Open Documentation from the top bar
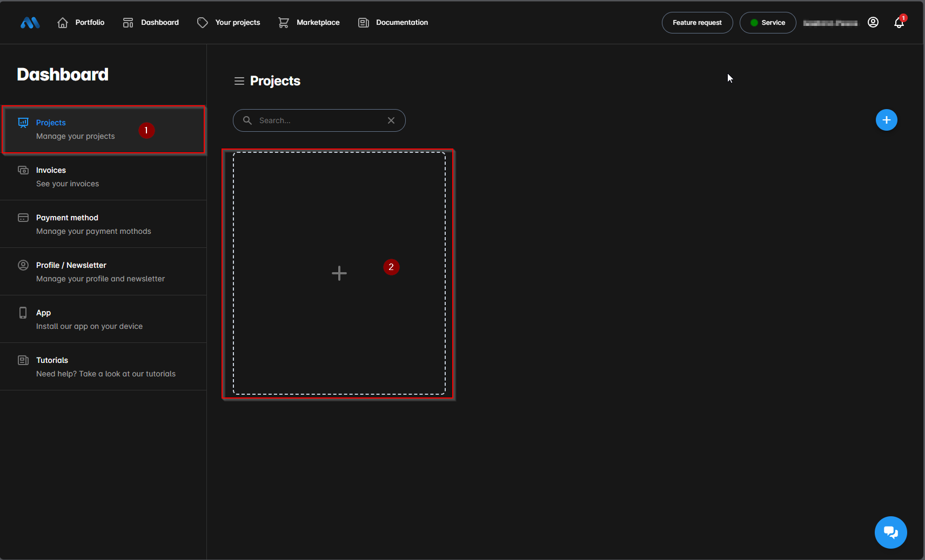The height and width of the screenshot is (560, 925). [393, 23]
